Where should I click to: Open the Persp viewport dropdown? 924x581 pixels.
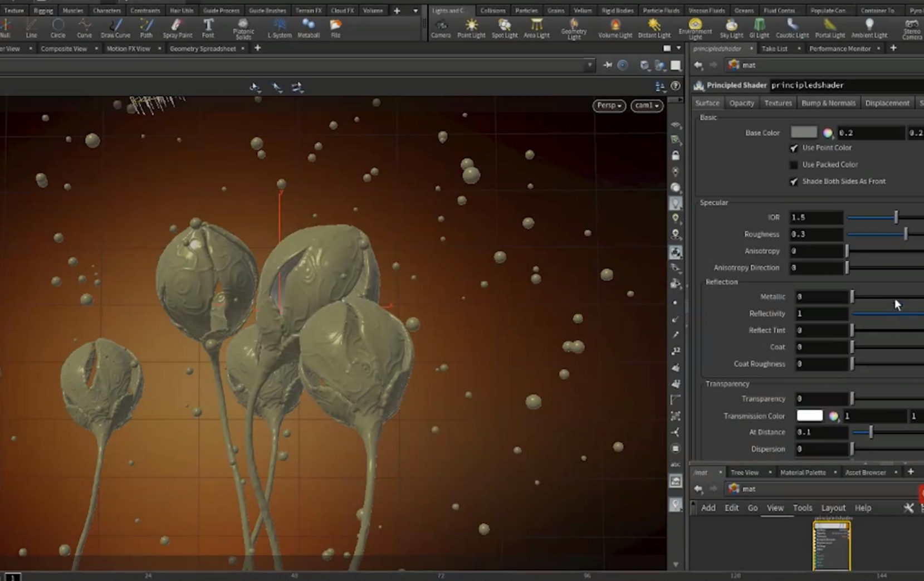pyautogui.click(x=609, y=105)
